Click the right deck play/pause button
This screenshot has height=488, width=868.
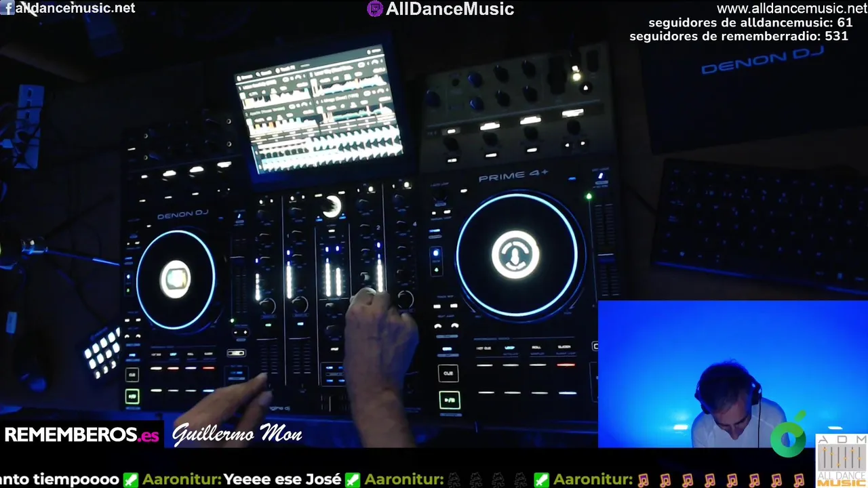pos(448,400)
